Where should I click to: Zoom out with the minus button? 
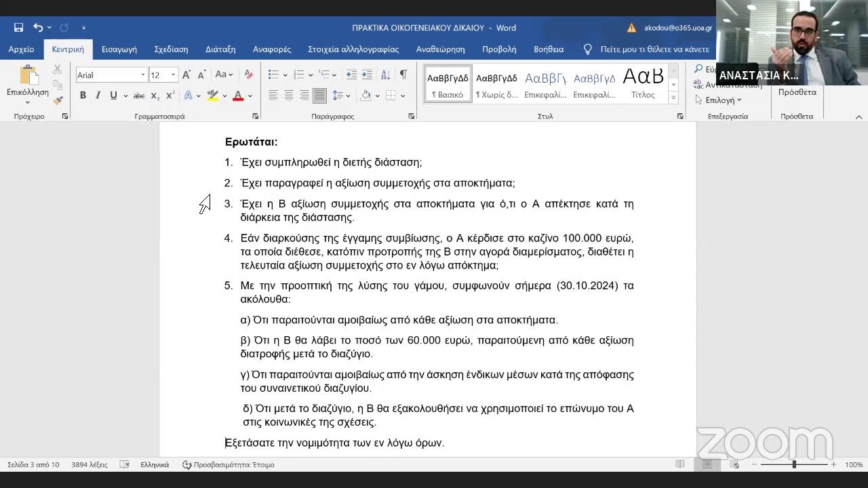click(755, 465)
